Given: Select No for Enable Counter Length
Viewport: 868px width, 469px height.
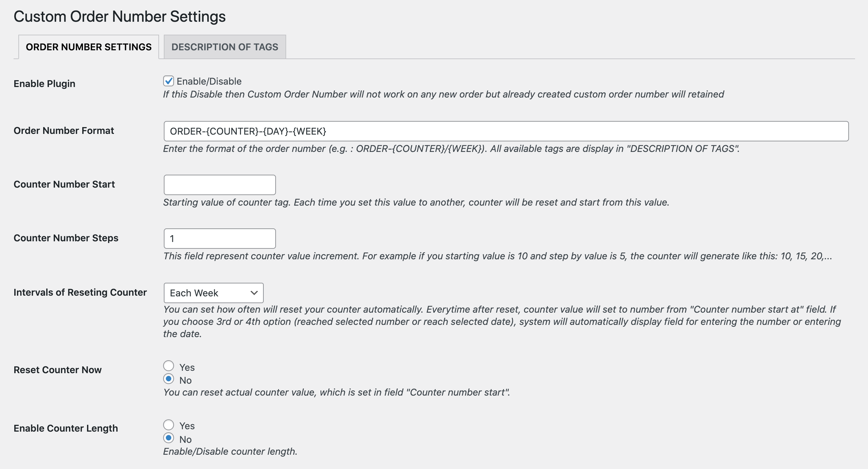Looking at the screenshot, I should [169, 439].
